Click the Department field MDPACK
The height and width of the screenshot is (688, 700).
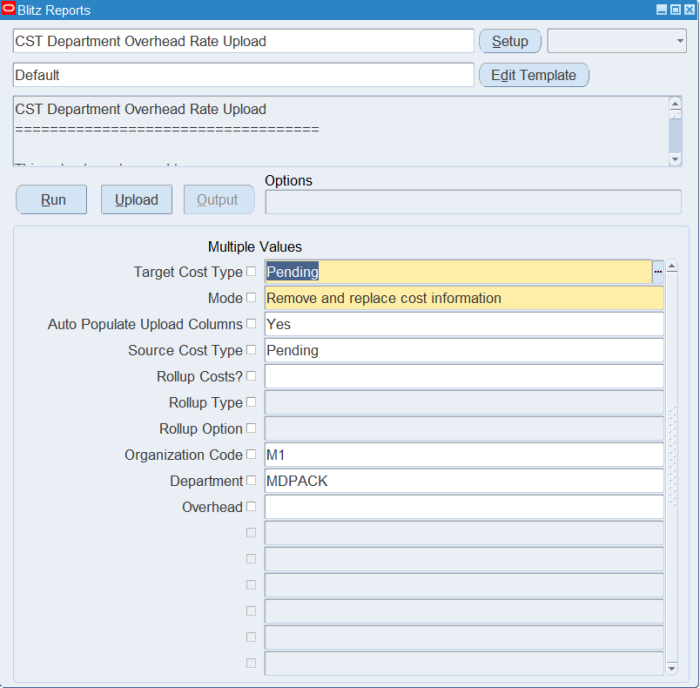[464, 481]
